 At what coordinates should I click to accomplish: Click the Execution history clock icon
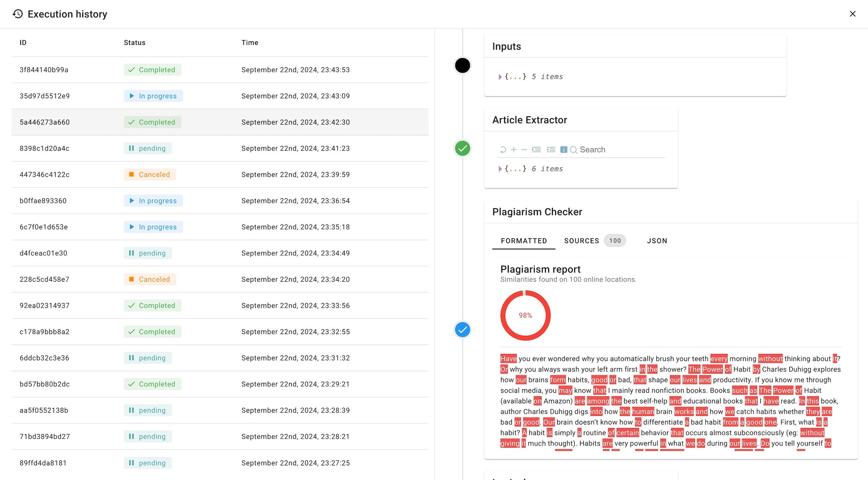coord(17,14)
